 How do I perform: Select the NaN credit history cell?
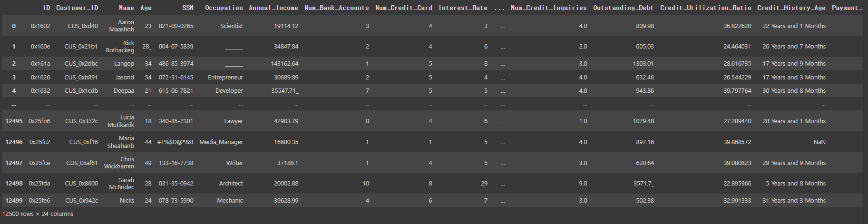819,142
